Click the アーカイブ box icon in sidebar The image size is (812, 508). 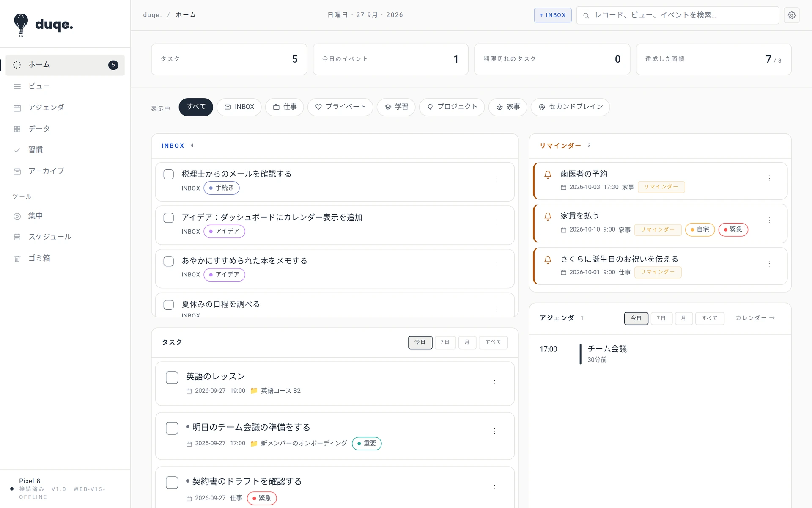(17, 171)
